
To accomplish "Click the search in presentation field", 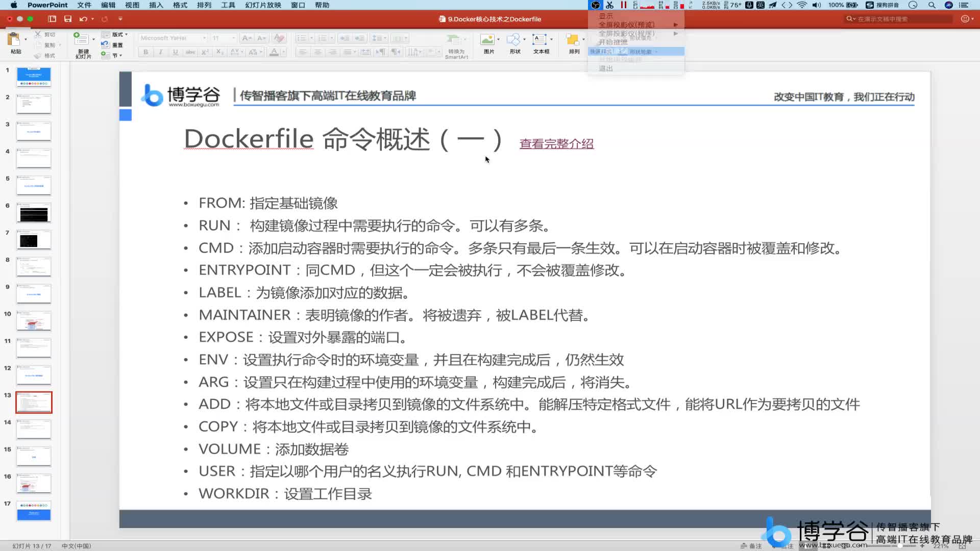I will pos(898,19).
